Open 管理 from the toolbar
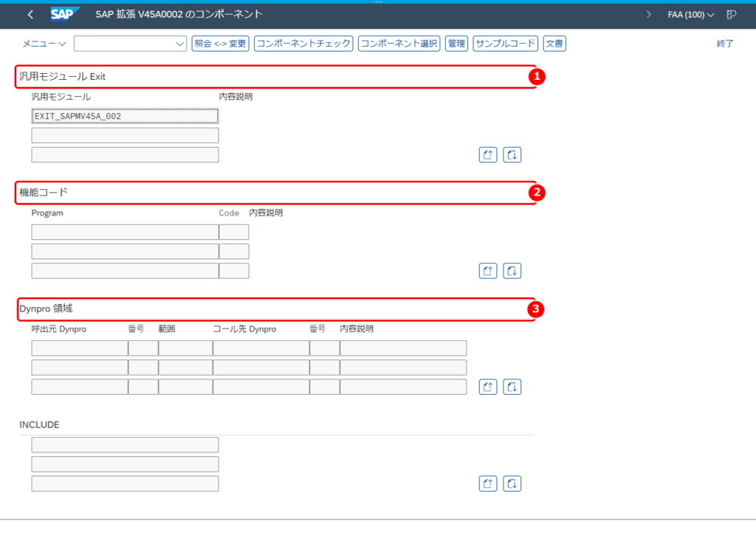This screenshot has width=756, height=544. pos(456,44)
